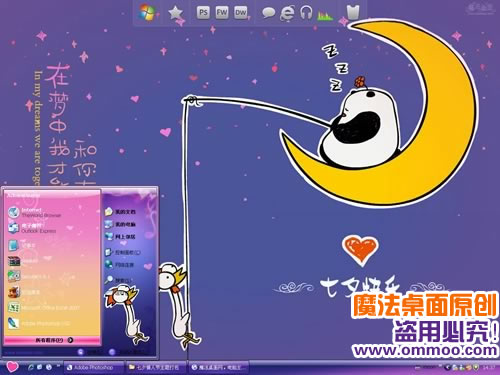Open the recycle bin dock icon

(x=353, y=12)
